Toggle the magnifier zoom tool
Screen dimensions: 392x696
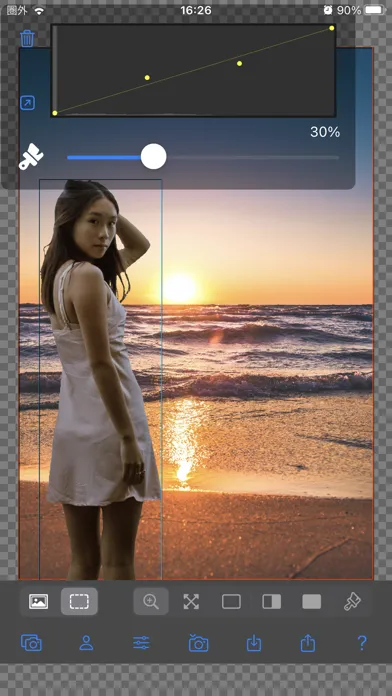(x=151, y=601)
